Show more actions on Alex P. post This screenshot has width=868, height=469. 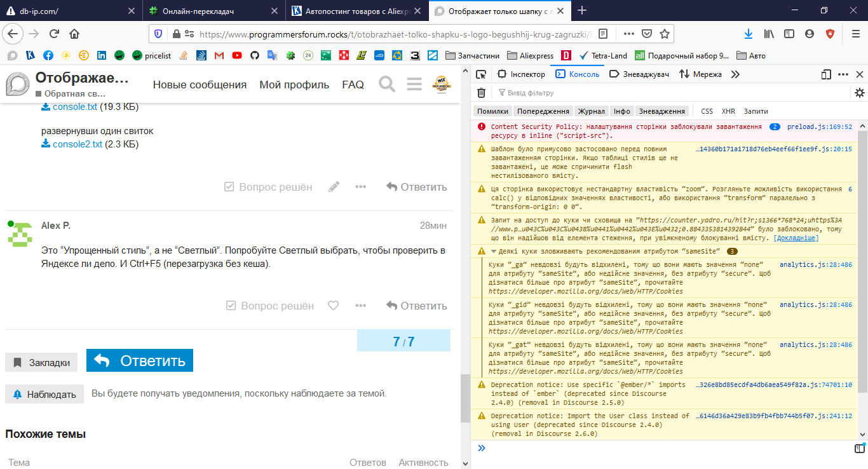tap(360, 306)
